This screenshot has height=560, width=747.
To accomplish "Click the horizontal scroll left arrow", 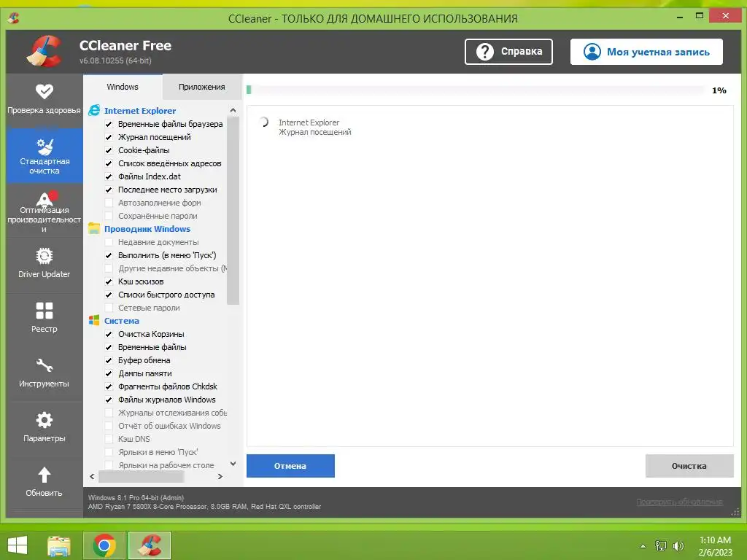I will point(92,476).
